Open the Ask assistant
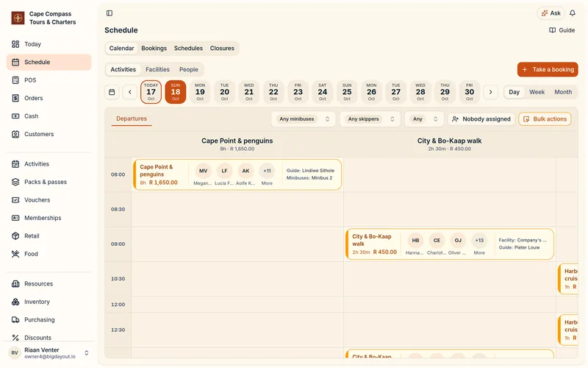This screenshot has height=368, width=588. 551,13
